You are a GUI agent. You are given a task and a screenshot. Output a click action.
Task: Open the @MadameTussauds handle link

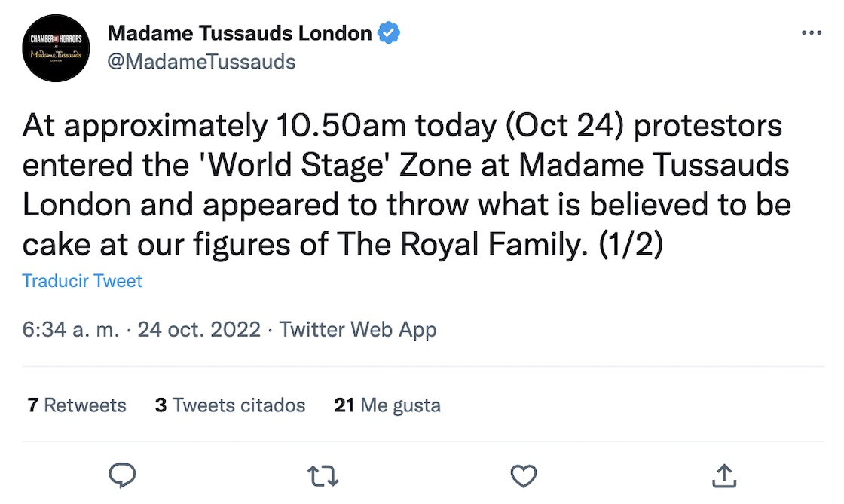tap(201, 61)
